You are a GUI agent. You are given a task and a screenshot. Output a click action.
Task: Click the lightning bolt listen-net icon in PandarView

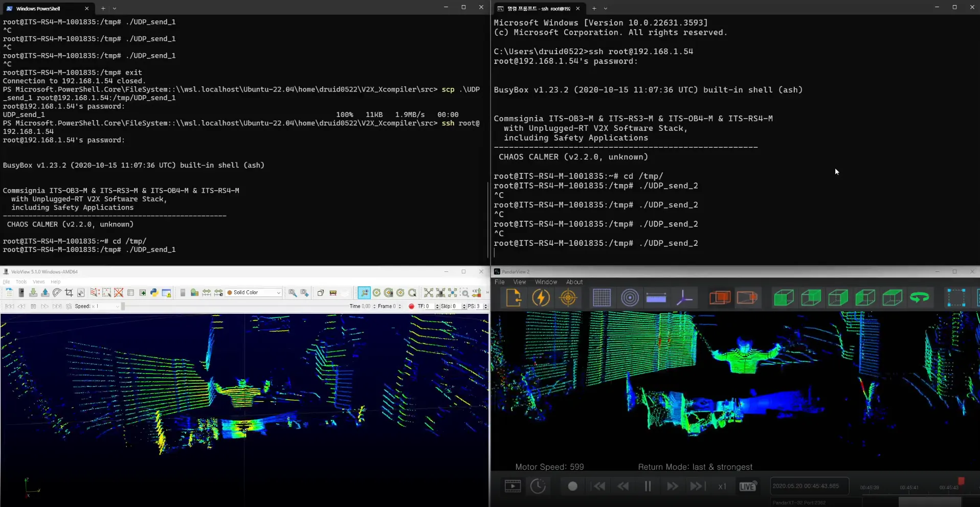point(541,297)
